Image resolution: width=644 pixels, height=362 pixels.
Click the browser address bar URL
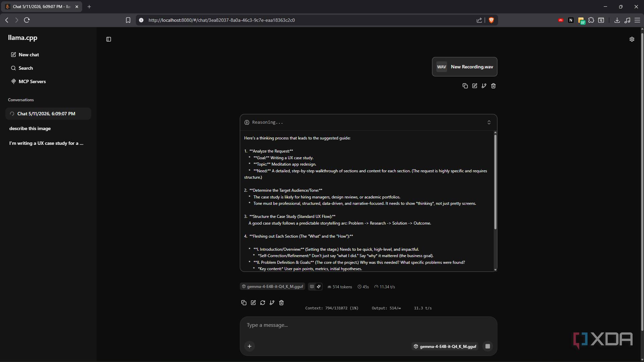[x=222, y=20]
